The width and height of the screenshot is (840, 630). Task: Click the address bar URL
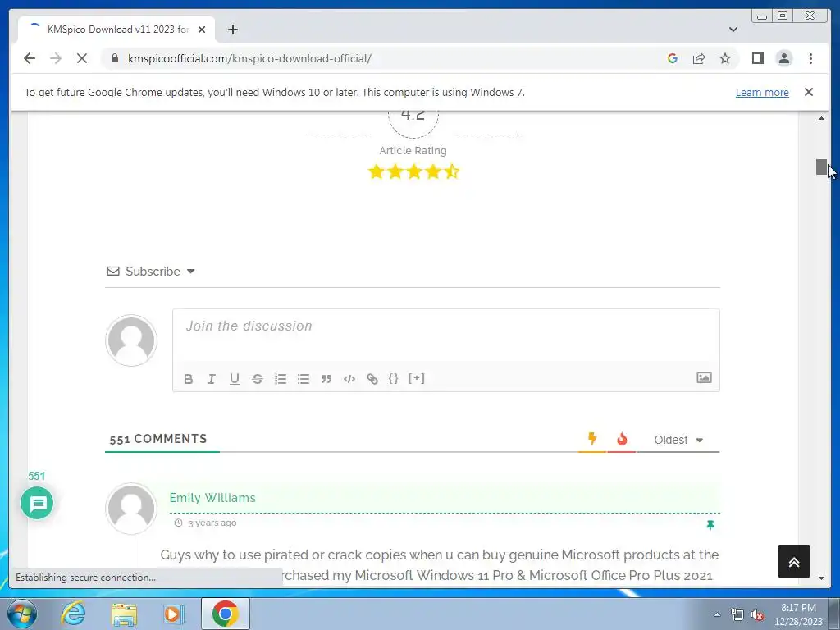(x=249, y=58)
